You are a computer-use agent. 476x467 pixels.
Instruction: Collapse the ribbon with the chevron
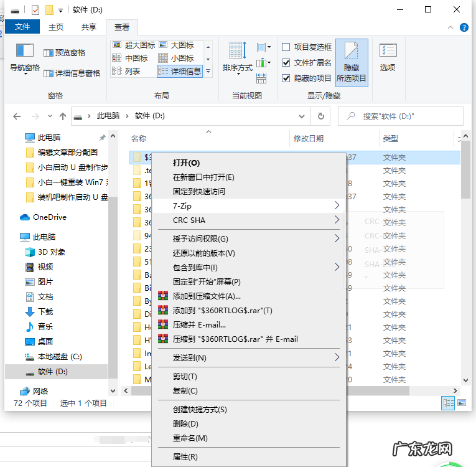[x=450, y=27]
